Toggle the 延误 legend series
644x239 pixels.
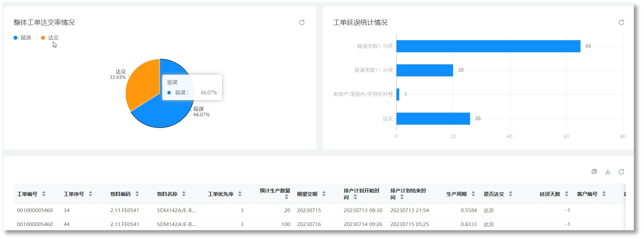click(22, 38)
